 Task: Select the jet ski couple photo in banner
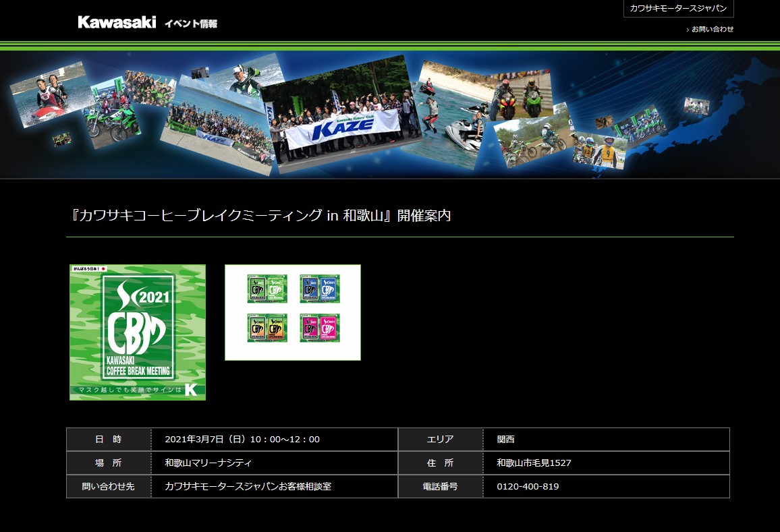pos(47,94)
